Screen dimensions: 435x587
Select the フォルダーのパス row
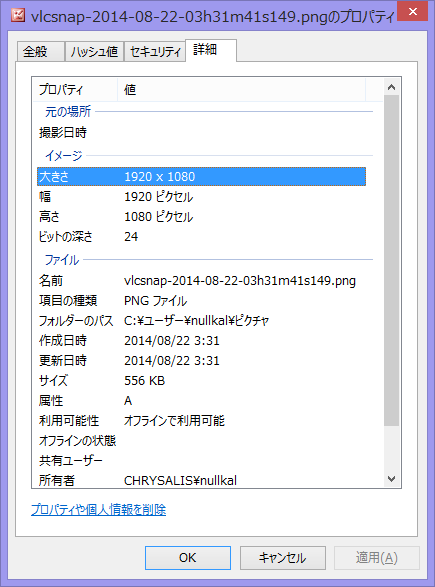201,320
